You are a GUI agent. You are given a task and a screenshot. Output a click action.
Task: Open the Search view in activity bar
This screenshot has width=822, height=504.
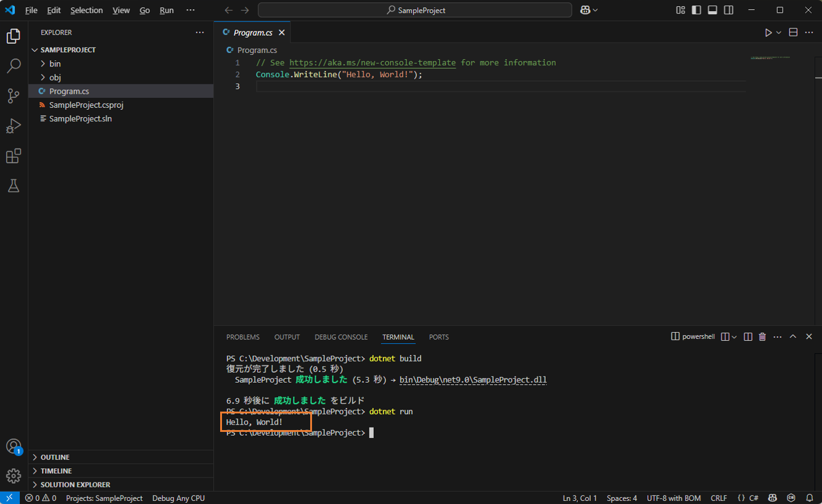[x=14, y=66]
